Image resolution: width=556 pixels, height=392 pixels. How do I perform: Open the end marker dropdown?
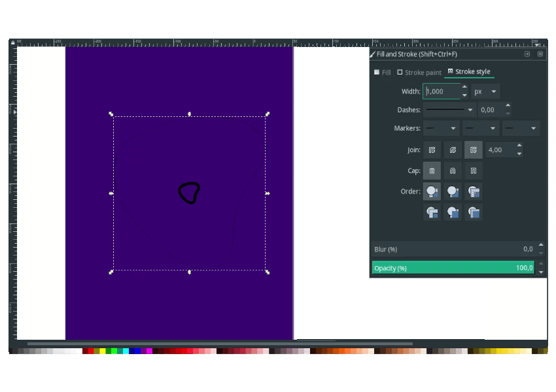coord(521,128)
